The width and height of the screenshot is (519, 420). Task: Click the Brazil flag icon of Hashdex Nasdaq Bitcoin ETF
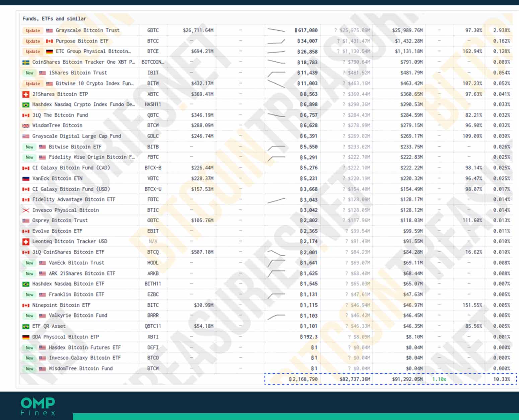[26, 284]
